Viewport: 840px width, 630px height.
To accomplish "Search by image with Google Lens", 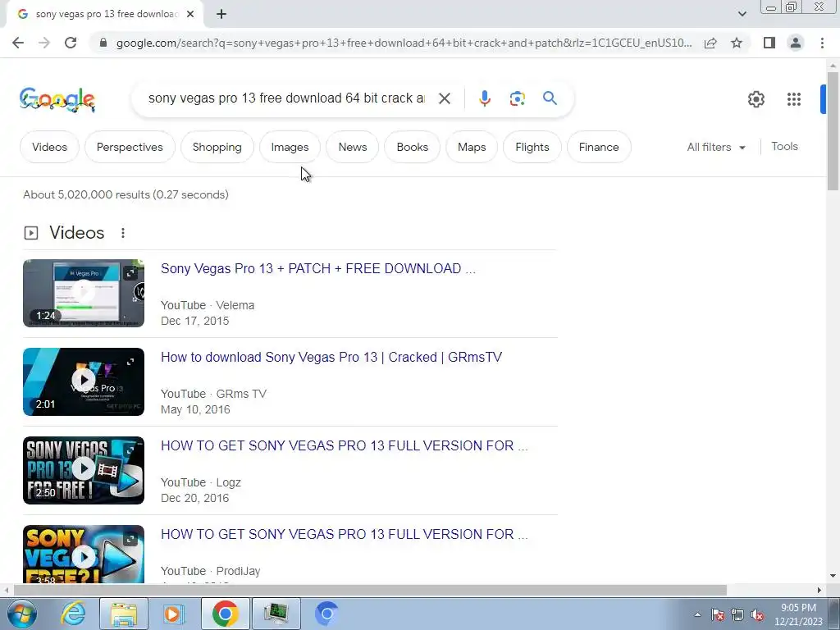I will [x=517, y=98].
